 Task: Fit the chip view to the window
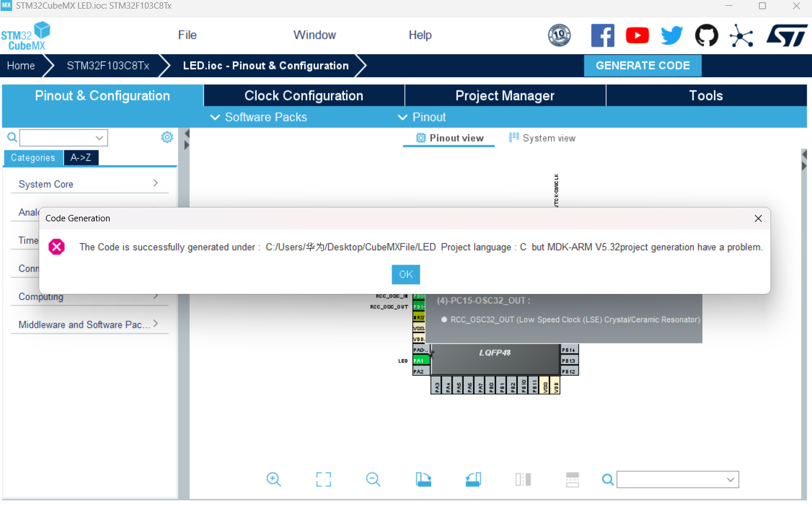[x=324, y=479]
